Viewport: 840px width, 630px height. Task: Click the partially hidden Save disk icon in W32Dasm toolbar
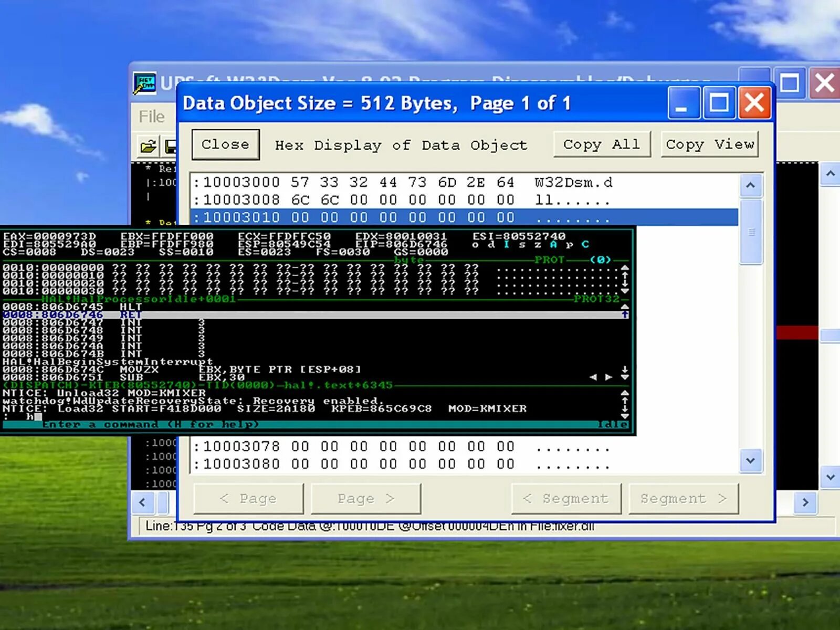(170, 146)
